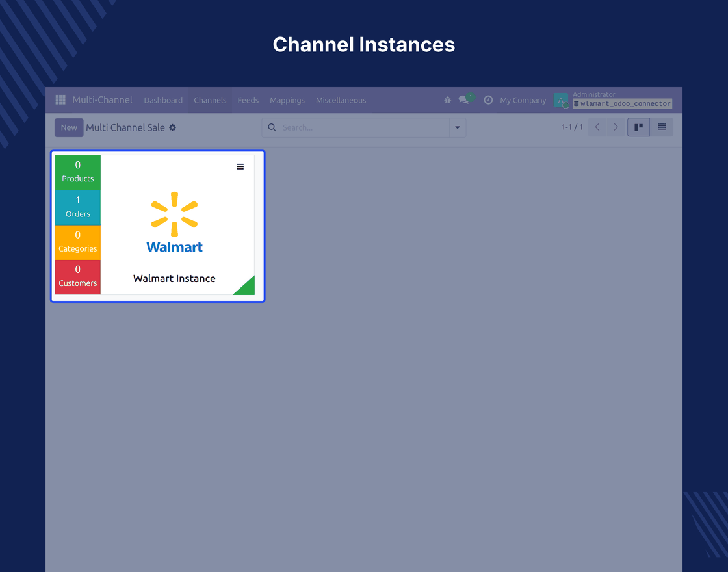Open the Dashboard menu
The height and width of the screenshot is (572, 728).
point(163,100)
